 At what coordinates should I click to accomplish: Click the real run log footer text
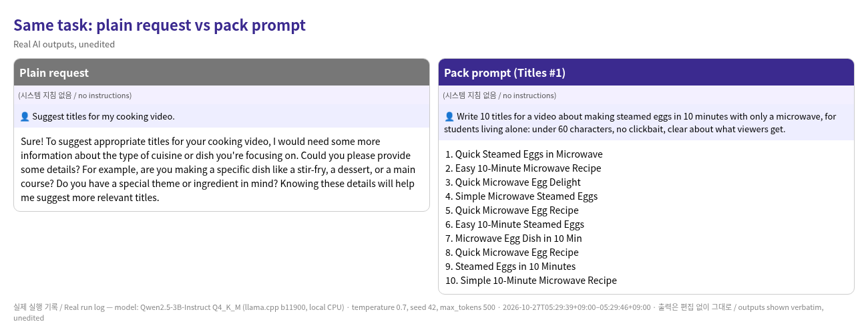pyautogui.click(x=419, y=313)
